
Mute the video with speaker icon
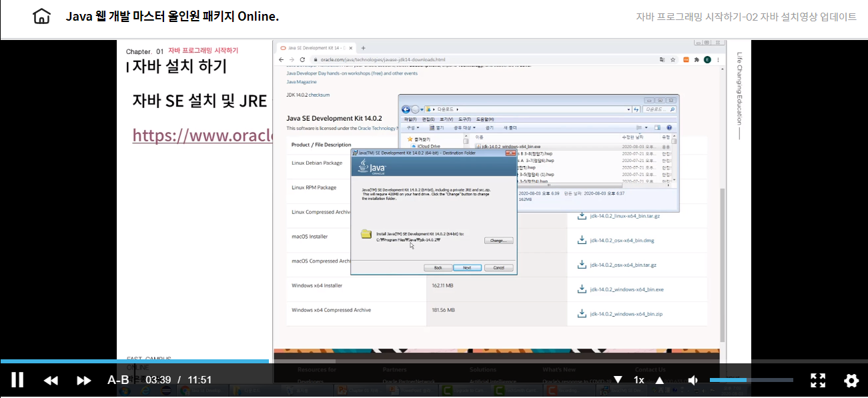(693, 380)
